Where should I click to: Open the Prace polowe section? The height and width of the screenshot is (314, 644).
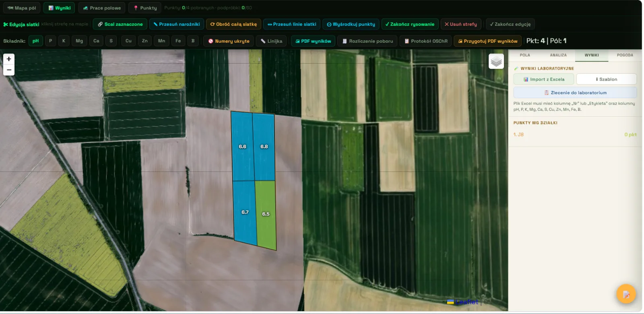click(102, 8)
